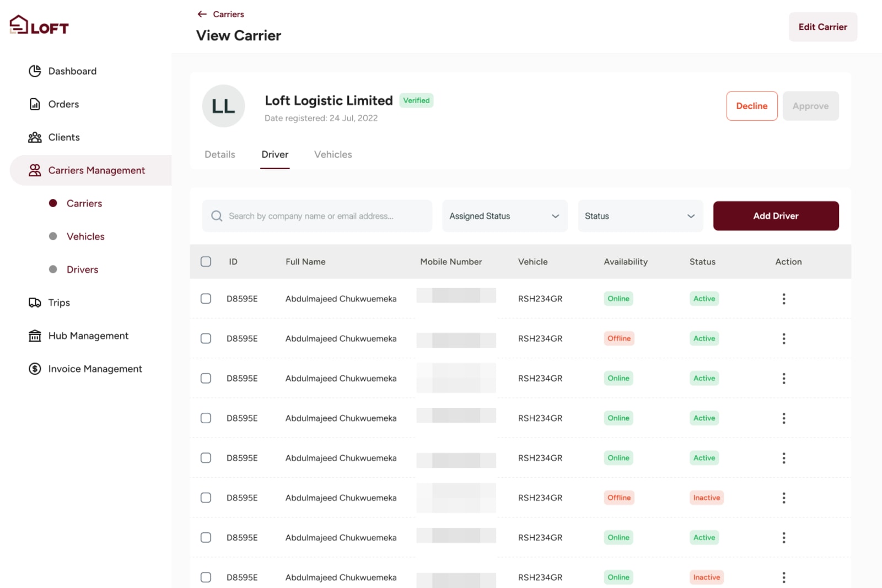
Task: Open action menu for first driver row
Action: pyautogui.click(x=783, y=299)
